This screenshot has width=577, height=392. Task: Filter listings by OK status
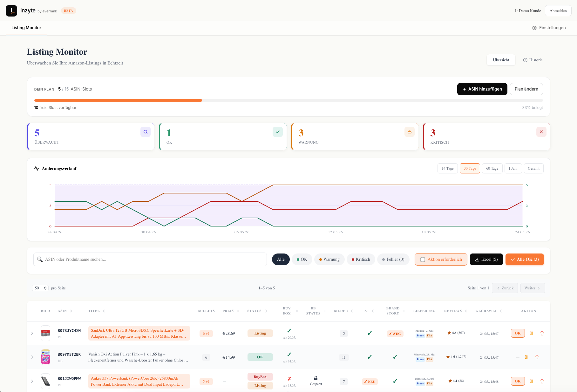pyautogui.click(x=302, y=259)
